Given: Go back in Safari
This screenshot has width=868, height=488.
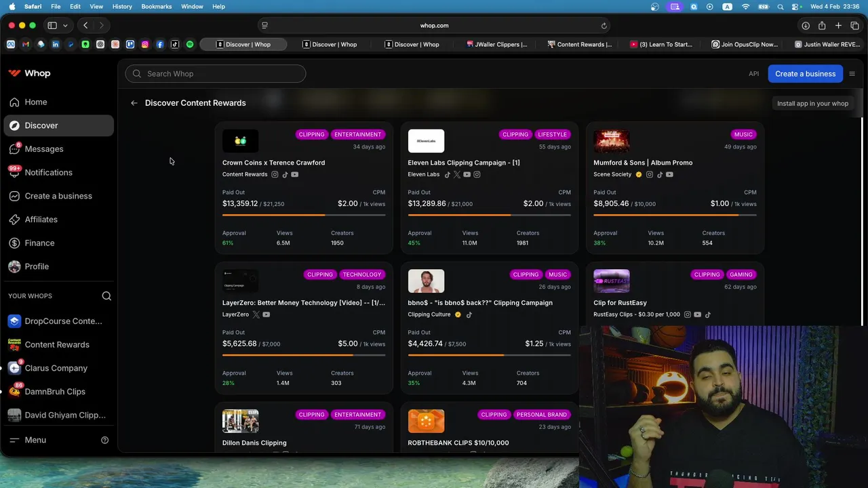Looking at the screenshot, I should coord(85,26).
